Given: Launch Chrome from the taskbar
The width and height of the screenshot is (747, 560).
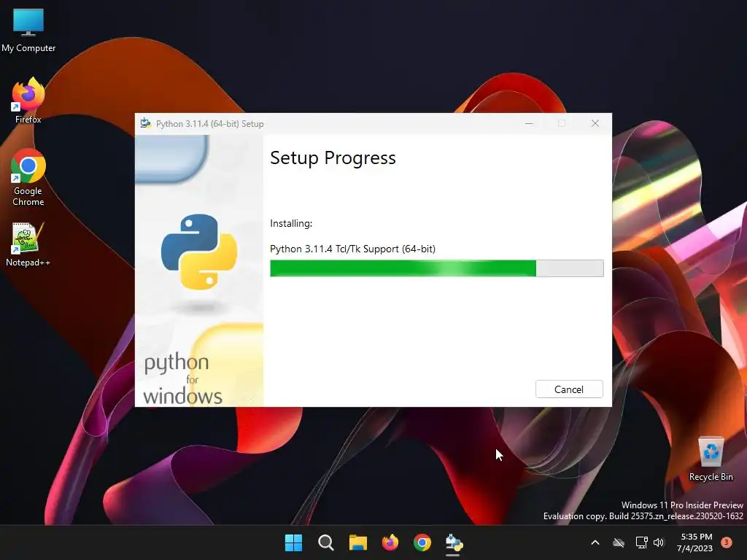Looking at the screenshot, I should [x=422, y=542].
